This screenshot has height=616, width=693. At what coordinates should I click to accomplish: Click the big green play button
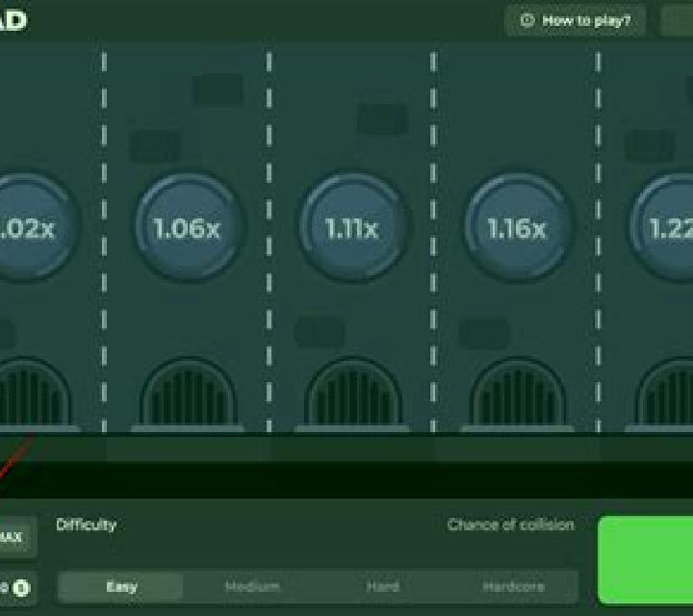tap(645, 560)
